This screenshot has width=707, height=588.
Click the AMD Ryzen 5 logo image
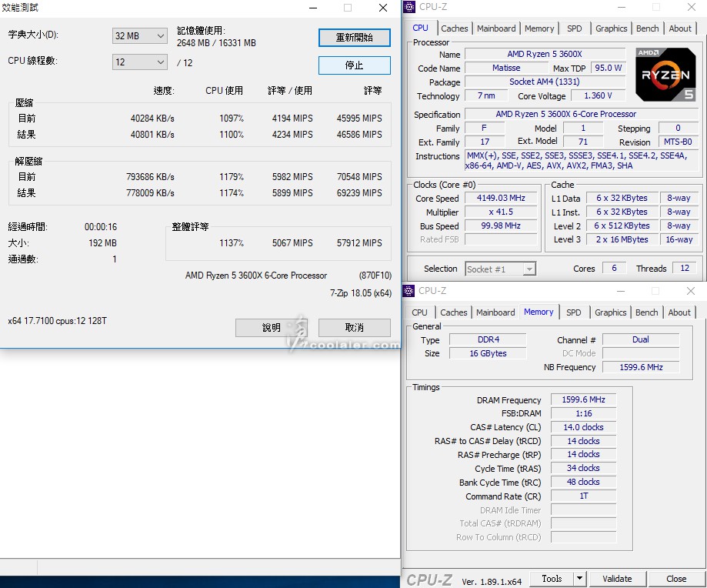tap(665, 75)
